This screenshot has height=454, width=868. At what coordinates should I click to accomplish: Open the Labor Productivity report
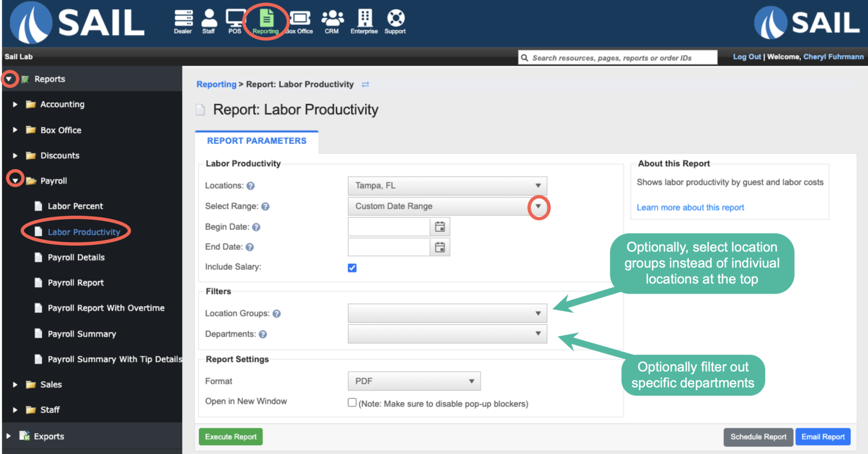click(84, 232)
